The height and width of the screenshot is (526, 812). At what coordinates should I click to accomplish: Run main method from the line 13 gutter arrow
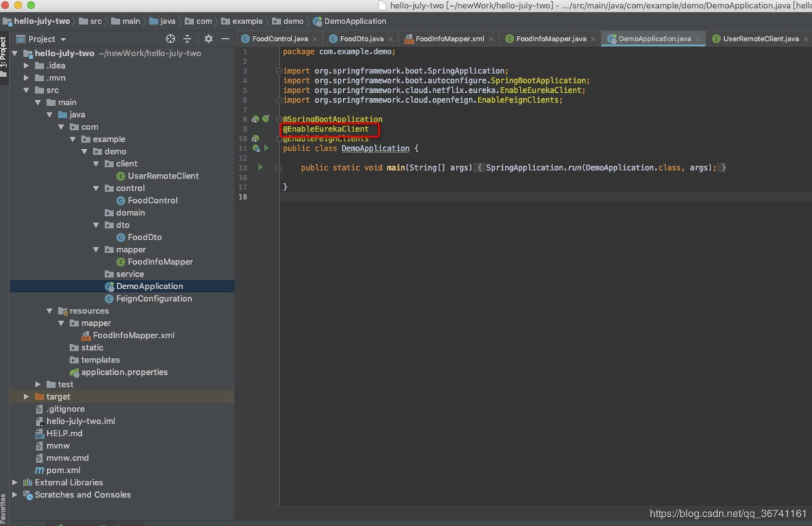[260, 167]
